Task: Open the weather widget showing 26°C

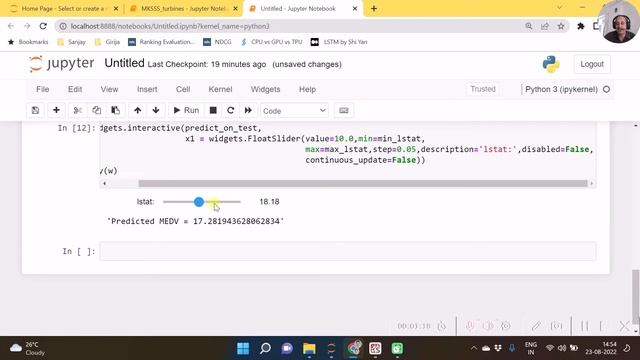Action: (27, 349)
